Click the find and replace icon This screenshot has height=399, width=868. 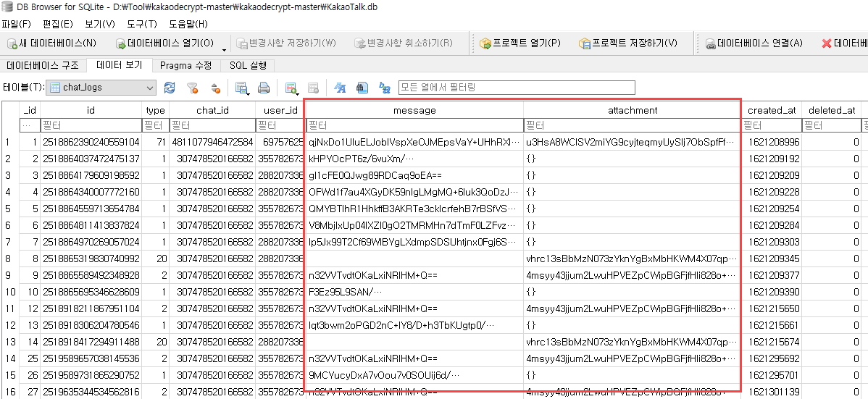point(384,88)
